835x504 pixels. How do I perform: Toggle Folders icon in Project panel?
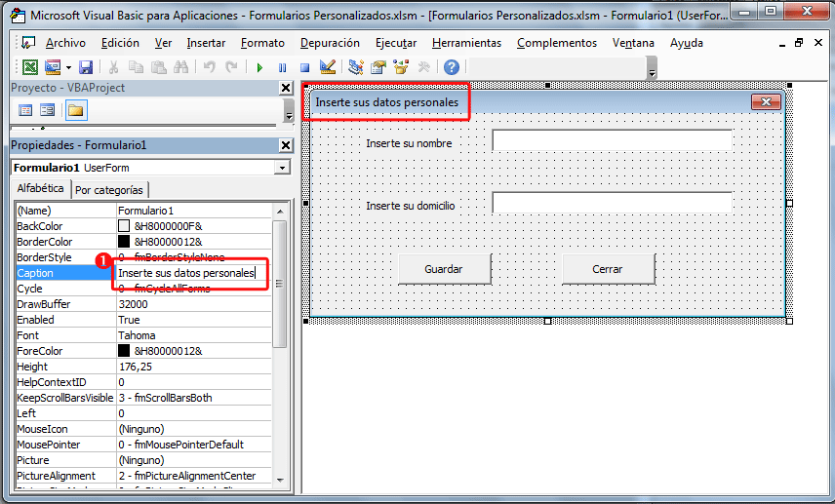tap(76, 110)
